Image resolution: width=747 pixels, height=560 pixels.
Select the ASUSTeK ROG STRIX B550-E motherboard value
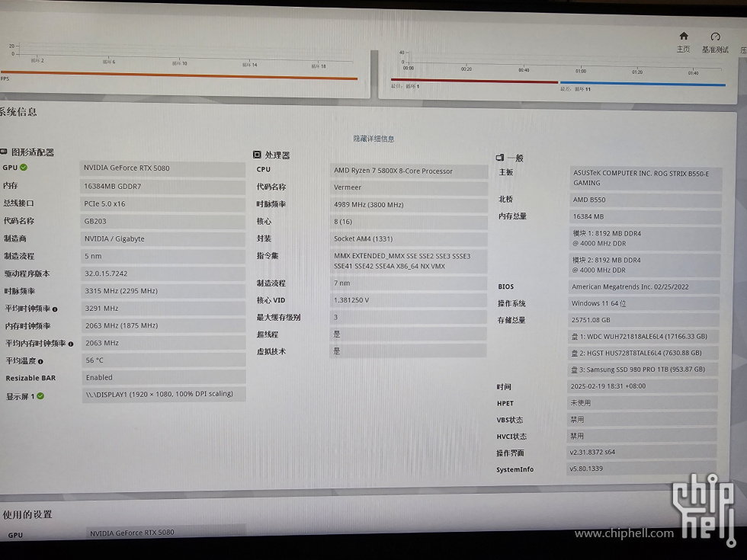click(646, 178)
